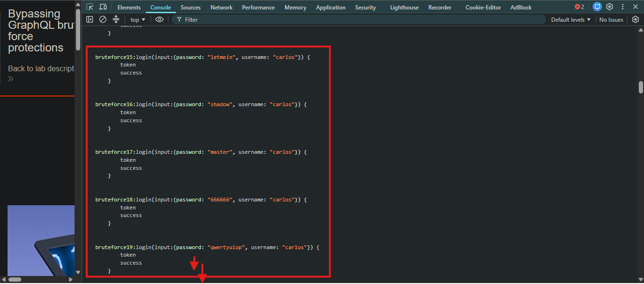Click the "letmein" password string
The height and width of the screenshot is (284, 644).
click(x=221, y=57)
